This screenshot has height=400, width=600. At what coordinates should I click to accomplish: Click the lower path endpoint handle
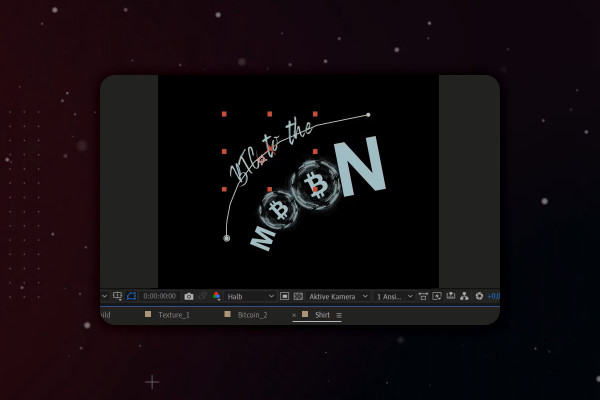[x=227, y=238]
